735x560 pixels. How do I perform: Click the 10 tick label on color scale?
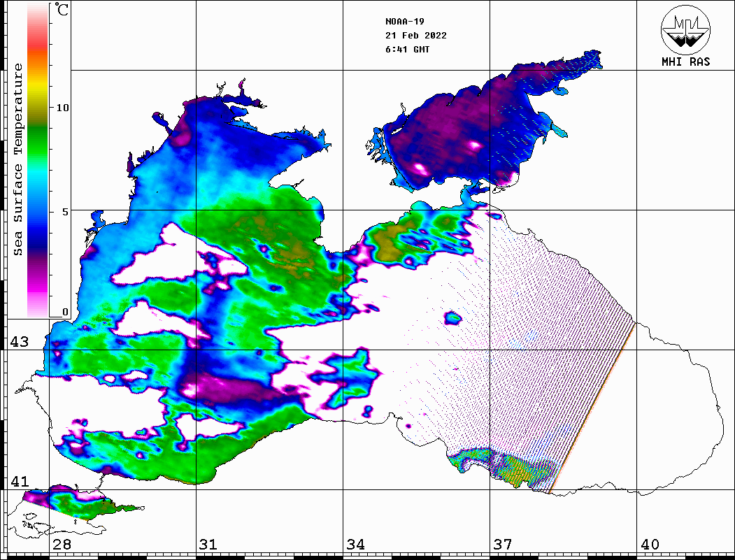click(62, 108)
